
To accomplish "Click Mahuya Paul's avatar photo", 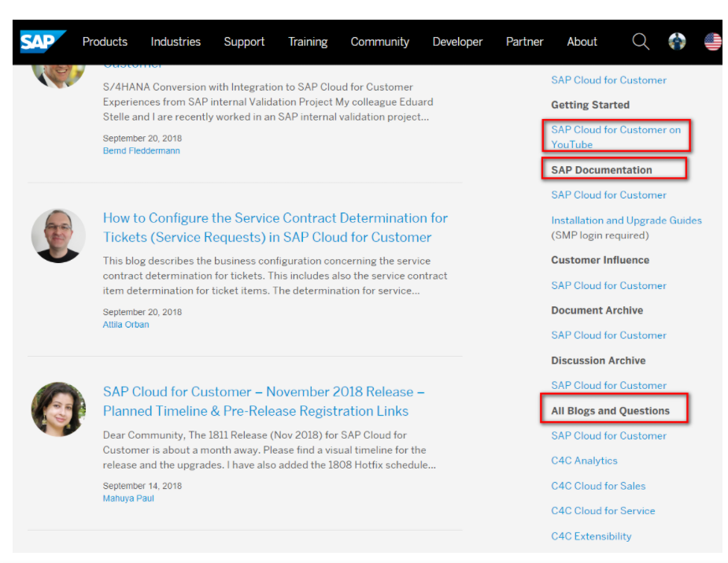I will [58, 409].
